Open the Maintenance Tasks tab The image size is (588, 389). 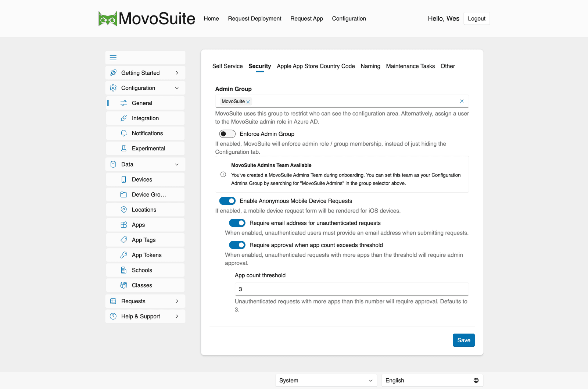410,66
